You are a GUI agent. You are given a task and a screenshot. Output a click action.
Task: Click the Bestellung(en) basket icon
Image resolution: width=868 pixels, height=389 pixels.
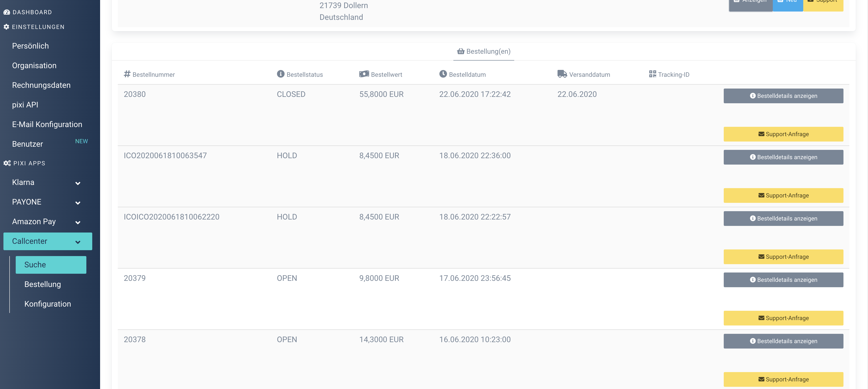tap(461, 51)
